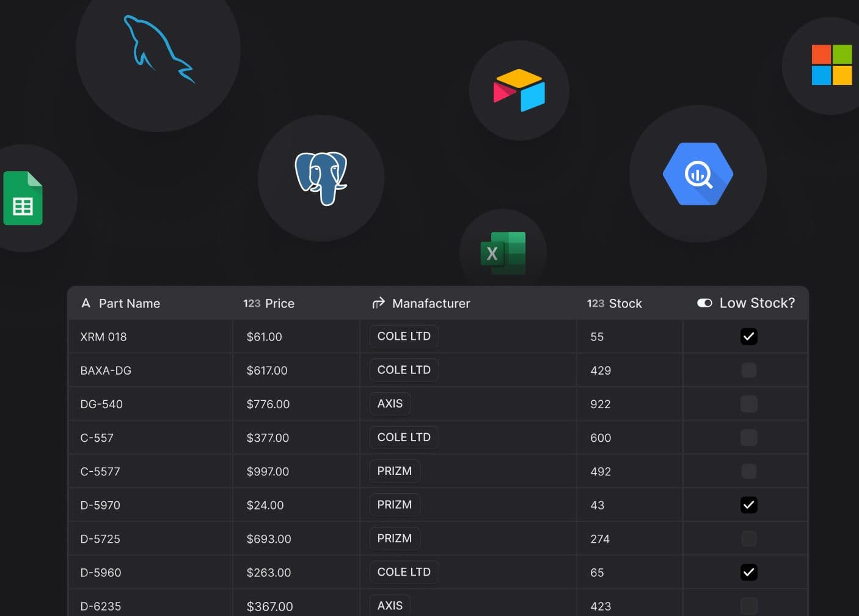Select the Google BigQuery hexagon icon
859x616 pixels.
697,174
